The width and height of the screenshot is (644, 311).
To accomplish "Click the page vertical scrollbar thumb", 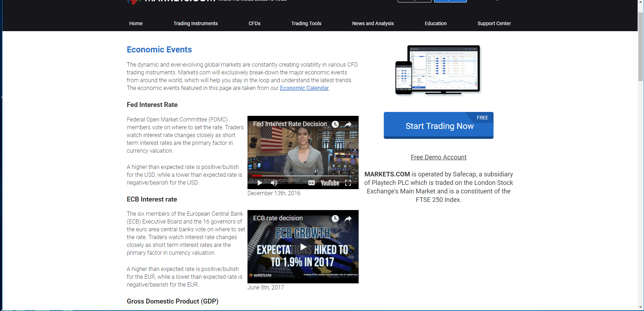I will [641, 47].
